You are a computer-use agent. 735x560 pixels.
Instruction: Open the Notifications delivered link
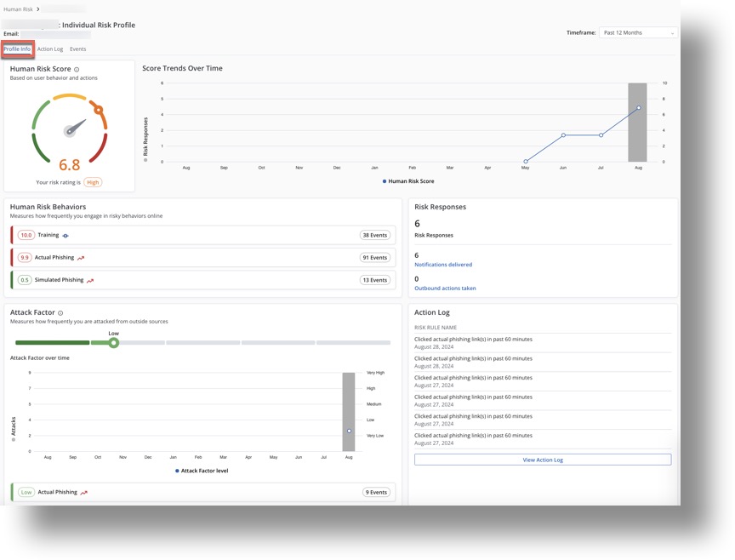[442, 265]
